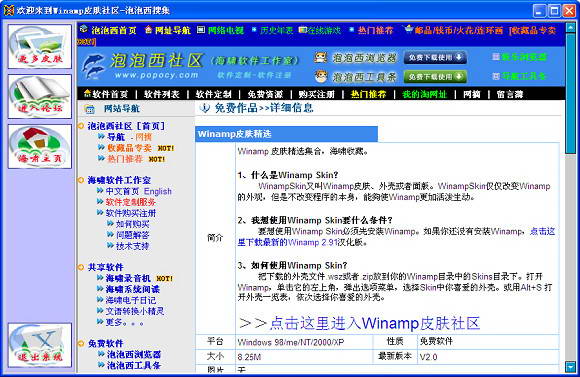Open the 文语转换小精灵 link
This screenshot has width=580, height=377.
(x=135, y=311)
